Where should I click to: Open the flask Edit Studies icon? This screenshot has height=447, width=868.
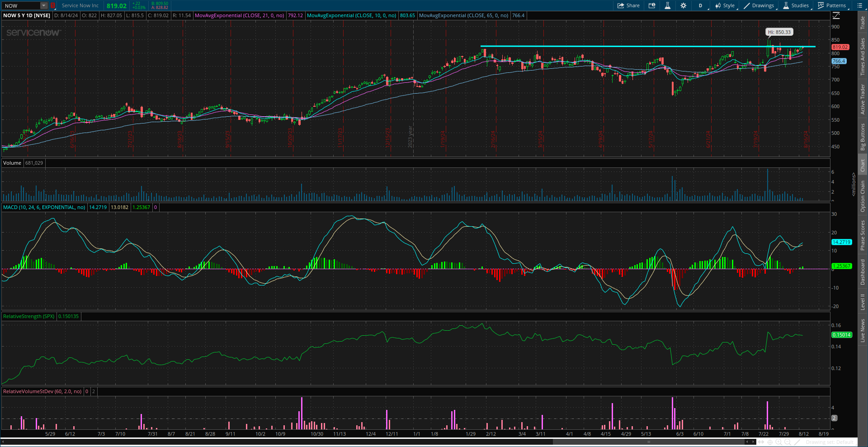coord(667,5)
